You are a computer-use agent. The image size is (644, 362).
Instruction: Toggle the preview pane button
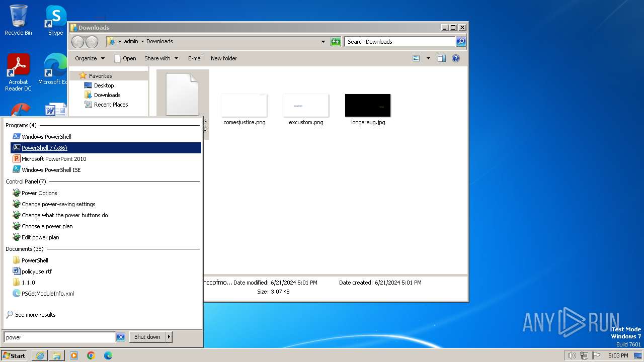pos(442,58)
